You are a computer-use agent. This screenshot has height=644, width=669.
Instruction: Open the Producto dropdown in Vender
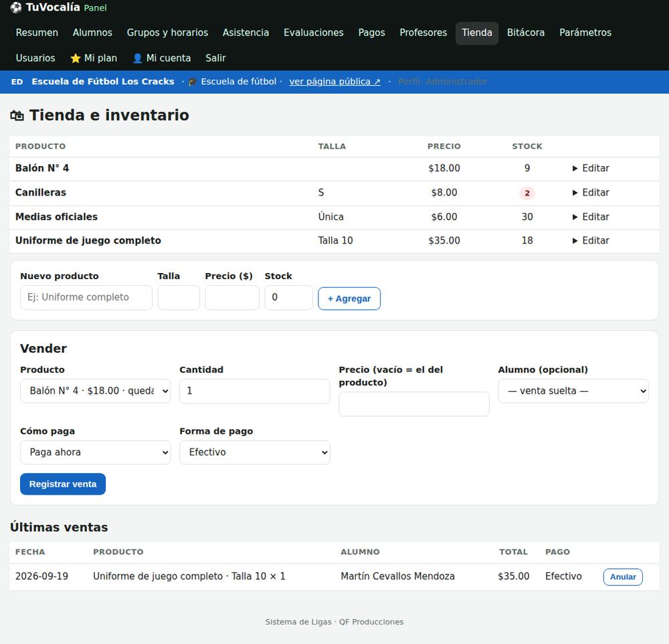point(95,391)
